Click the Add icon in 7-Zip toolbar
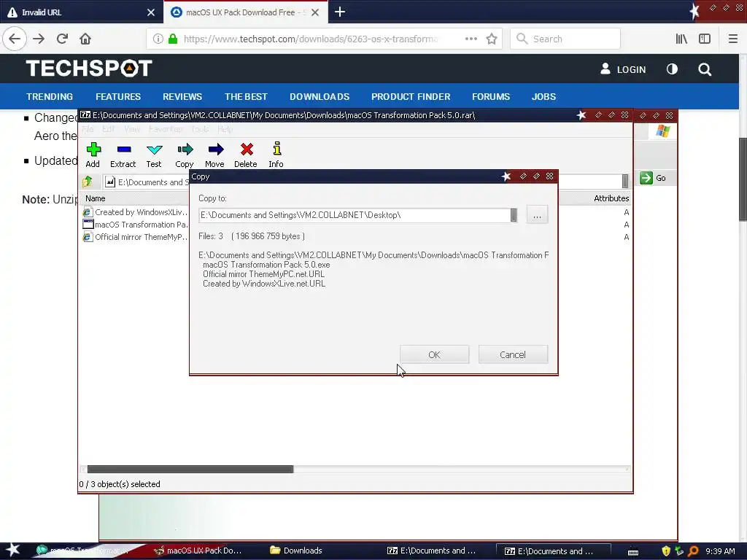Viewport: 747px width, 560px height. [93, 155]
